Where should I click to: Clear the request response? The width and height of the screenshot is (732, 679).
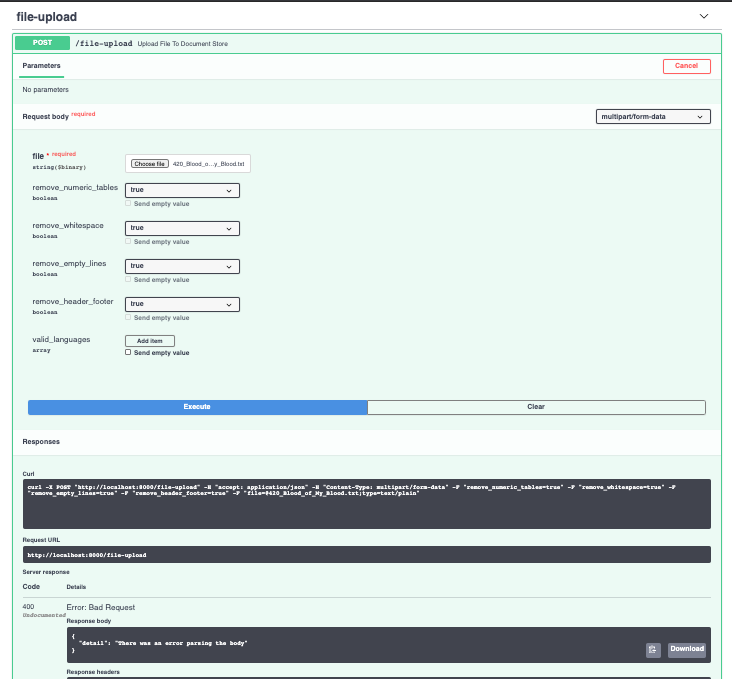[x=536, y=407]
